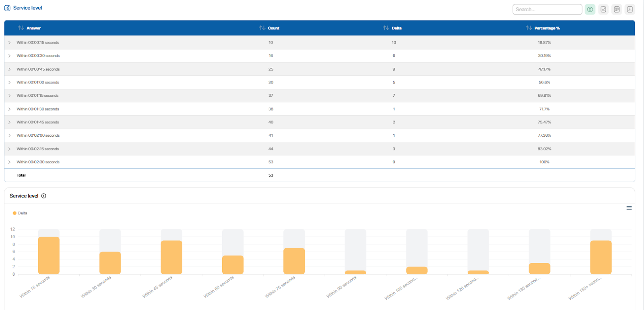Click the info icon beside Service level chart title
This screenshot has width=644, height=310.
44,196
